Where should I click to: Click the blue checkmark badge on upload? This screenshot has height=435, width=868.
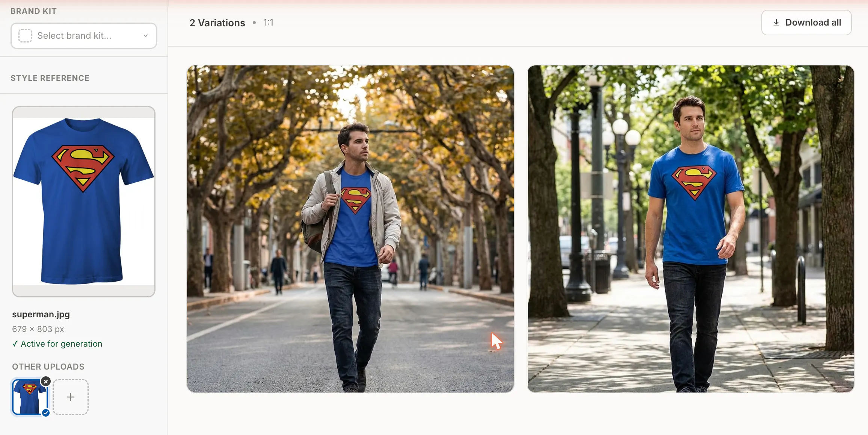pyautogui.click(x=46, y=413)
